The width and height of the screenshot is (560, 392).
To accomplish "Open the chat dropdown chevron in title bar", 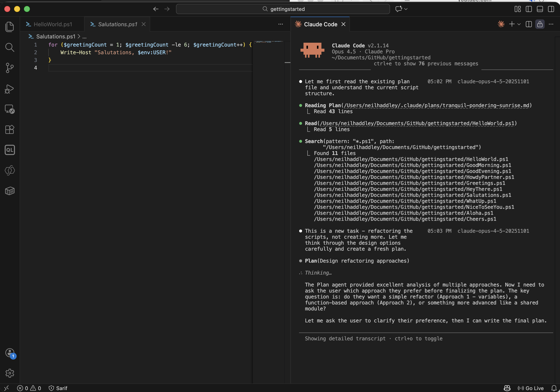I will [x=406, y=9].
